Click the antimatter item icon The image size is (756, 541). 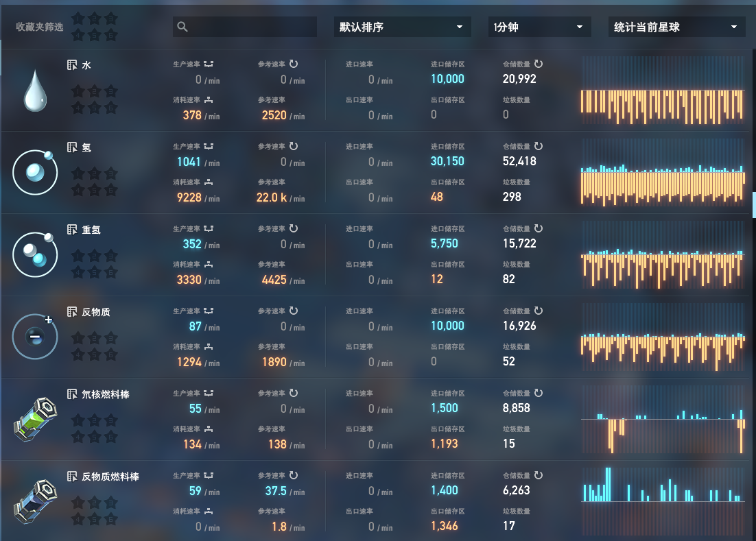point(35,336)
